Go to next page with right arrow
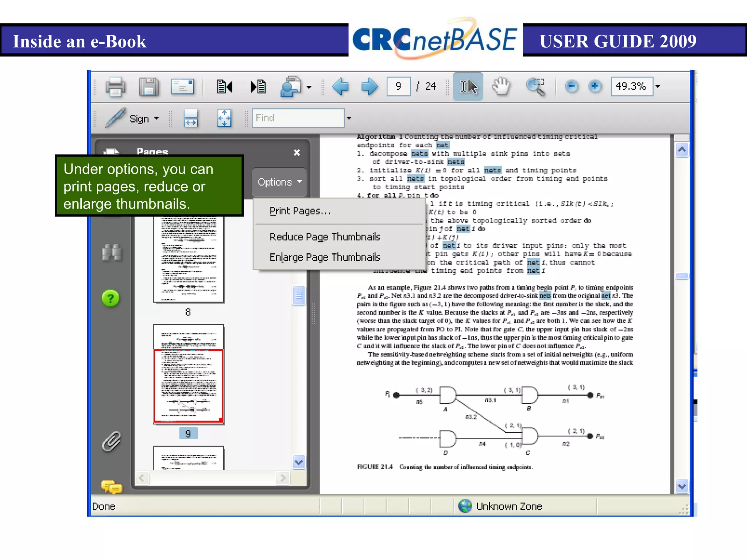747x560 pixels. (369, 87)
